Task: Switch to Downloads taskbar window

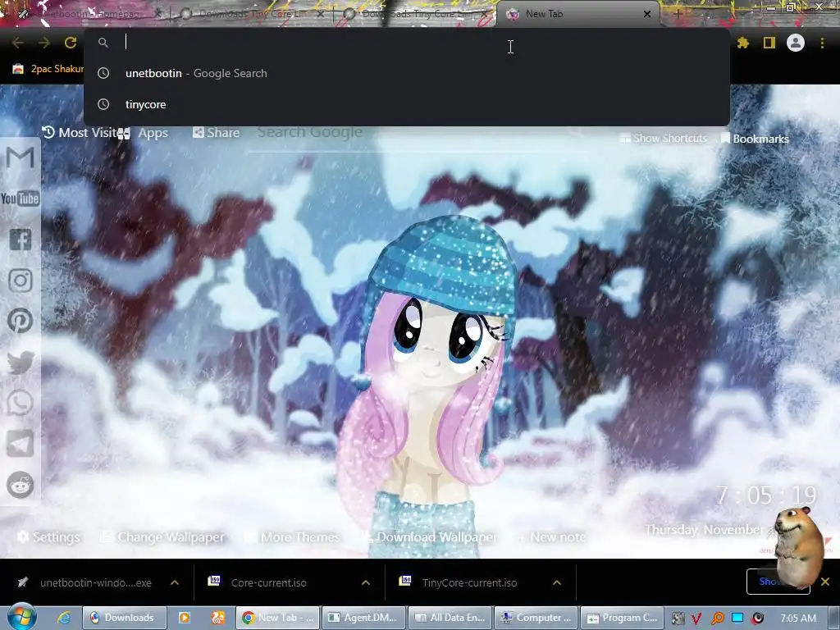Action: 125,618
